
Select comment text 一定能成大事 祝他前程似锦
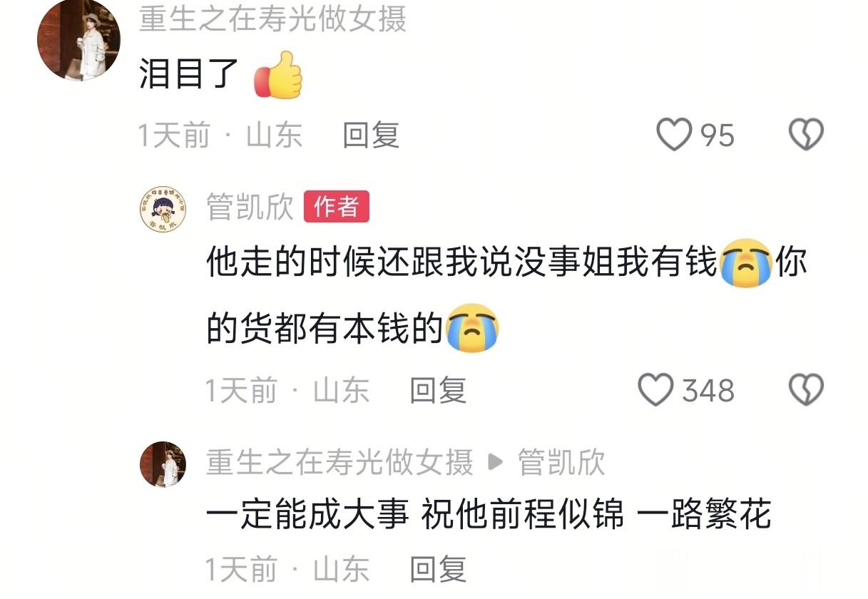pyautogui.click(x=415, y=515)
